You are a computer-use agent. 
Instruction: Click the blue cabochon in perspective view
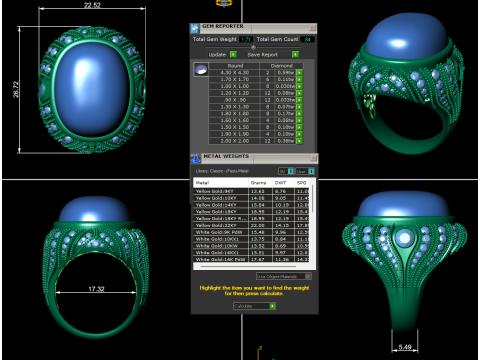[x=407, y=35]
